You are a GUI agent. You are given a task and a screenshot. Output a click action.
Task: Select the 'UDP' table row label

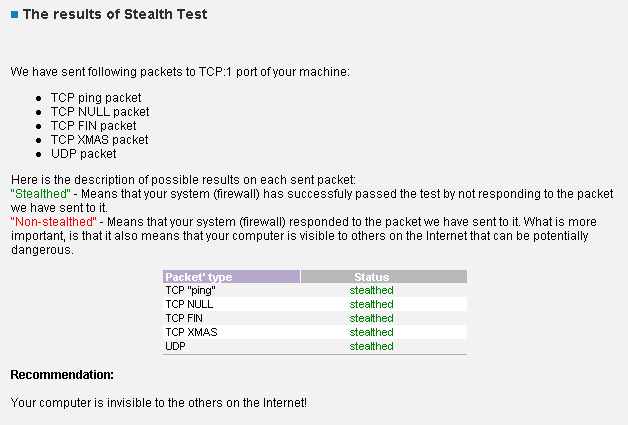click(x=175, y=346)
